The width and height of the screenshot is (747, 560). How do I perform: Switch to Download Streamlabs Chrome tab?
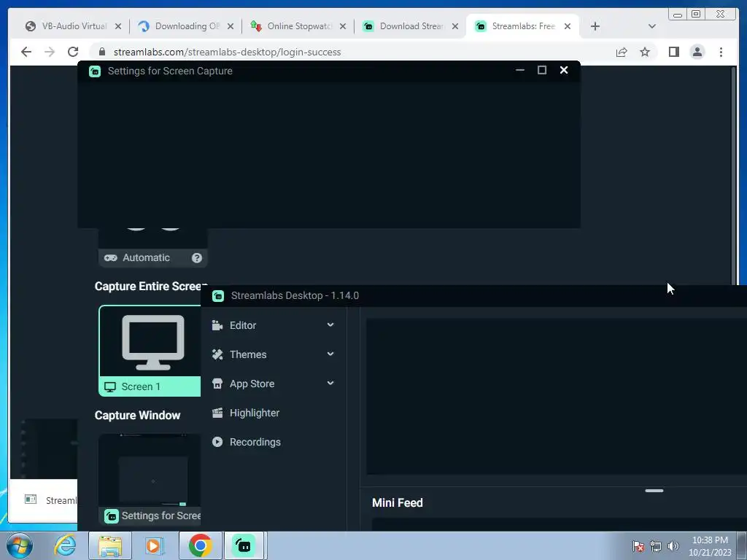(x=411, y=26)
